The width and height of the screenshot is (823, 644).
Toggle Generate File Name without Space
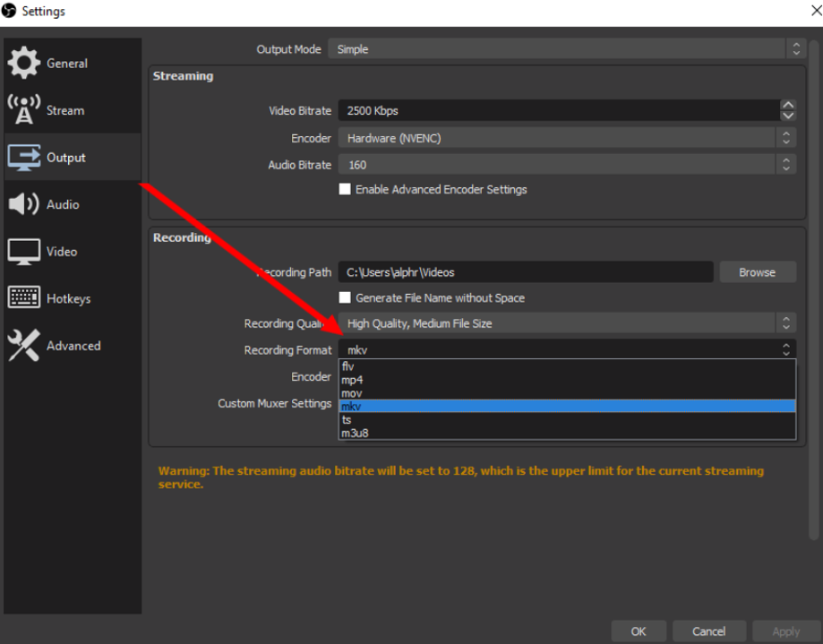(x=345, y=297)
